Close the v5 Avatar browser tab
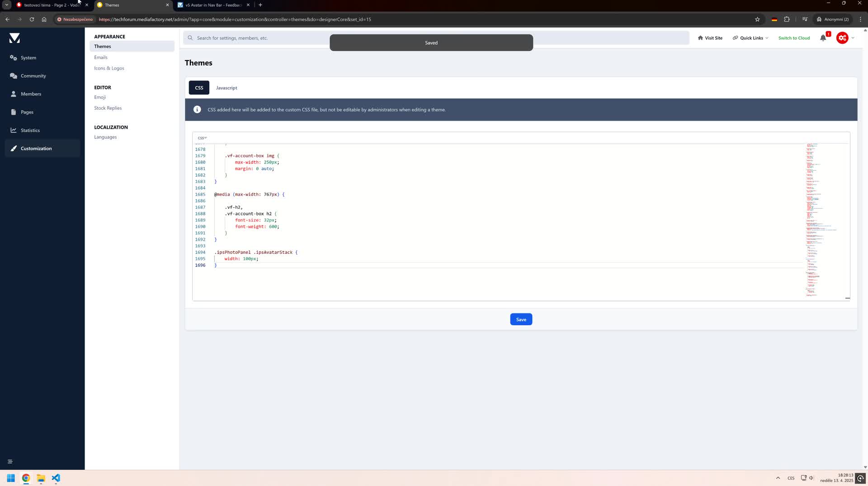Image resolution: width=868 pixels, height=486 pixels. pos(248,5)
